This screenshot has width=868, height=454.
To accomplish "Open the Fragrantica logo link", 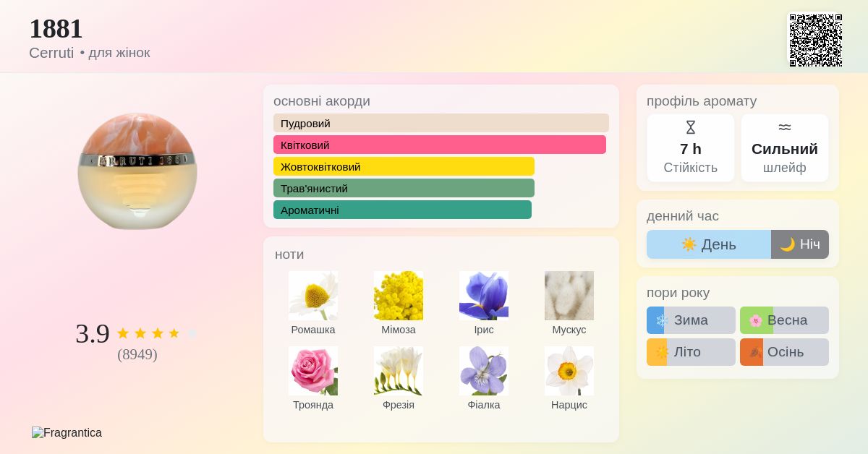I will (67, 433).
